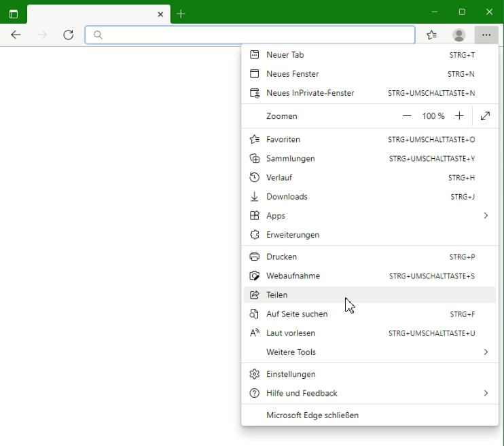504x446 pixels.
Task: Click the STRG+T shortcut label
Action: 462,55
